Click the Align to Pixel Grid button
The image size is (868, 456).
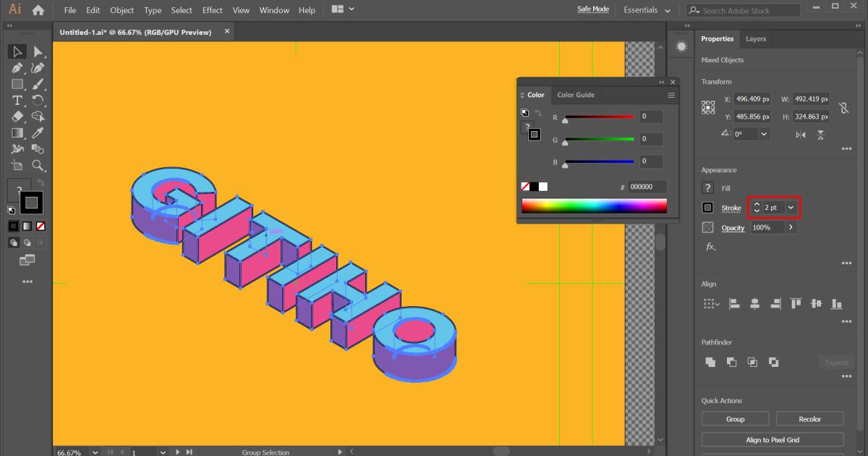coord(773,439)
